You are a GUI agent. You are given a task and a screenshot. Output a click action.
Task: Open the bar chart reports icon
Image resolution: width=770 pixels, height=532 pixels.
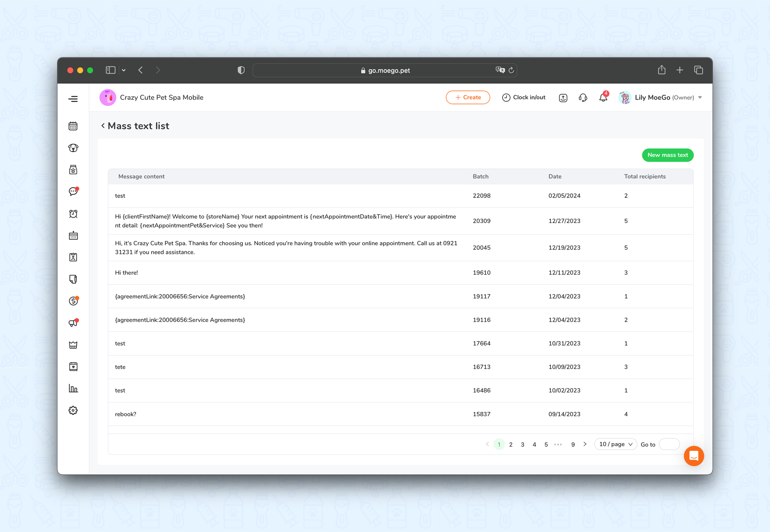click(73, 388)
